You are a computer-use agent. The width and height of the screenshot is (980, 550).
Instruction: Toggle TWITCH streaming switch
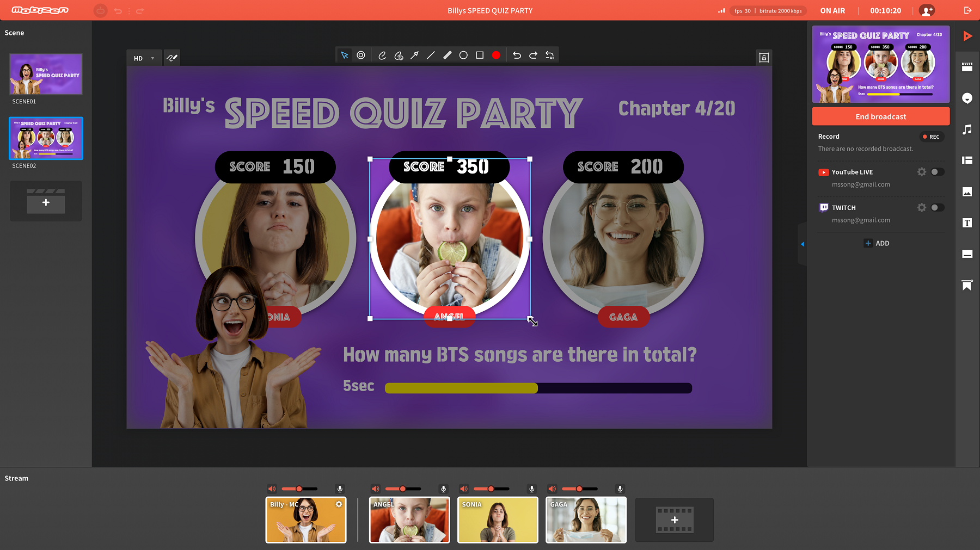(937, 207)
